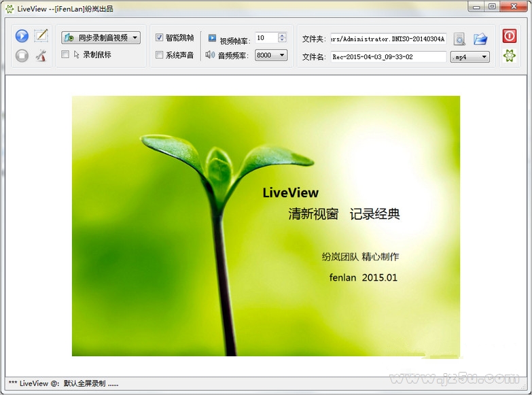Viewport: 532px width, 395px height.
Task: Decrease the video frame rate with down arrow
Action: click(282, 40)
